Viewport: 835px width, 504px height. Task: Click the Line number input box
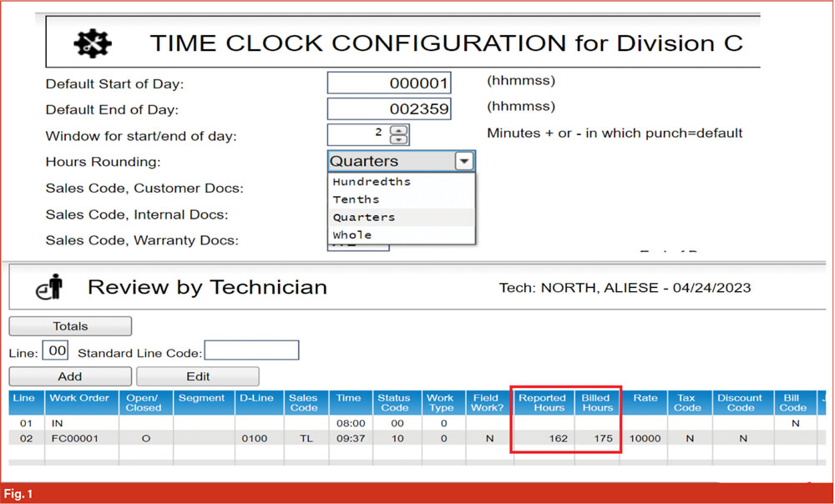(55, 350)
